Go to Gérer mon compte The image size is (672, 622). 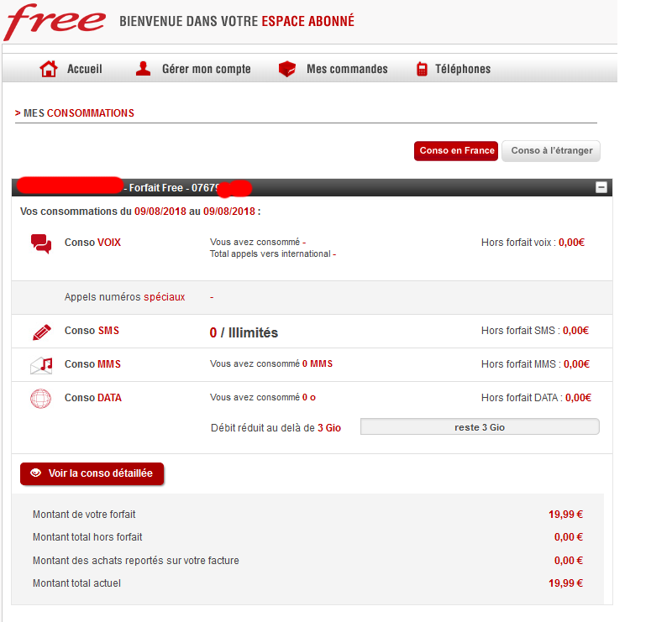pos(206,69)
